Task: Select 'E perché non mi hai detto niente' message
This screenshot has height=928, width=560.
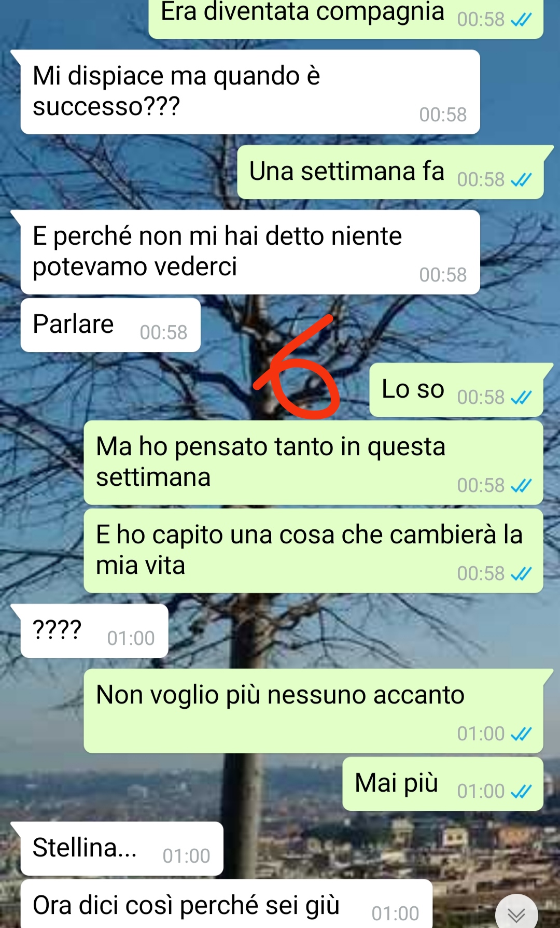Action: tap(250, 252)
